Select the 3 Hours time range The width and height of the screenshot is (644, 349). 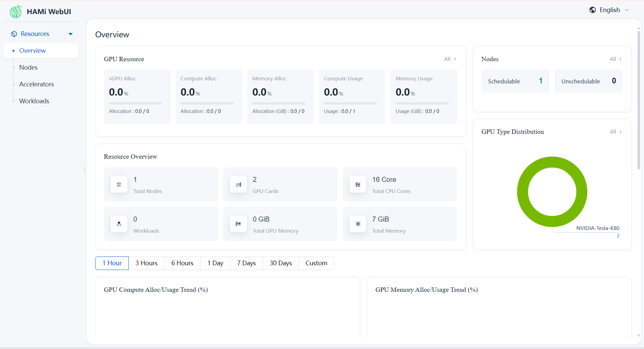click(146, 263)
